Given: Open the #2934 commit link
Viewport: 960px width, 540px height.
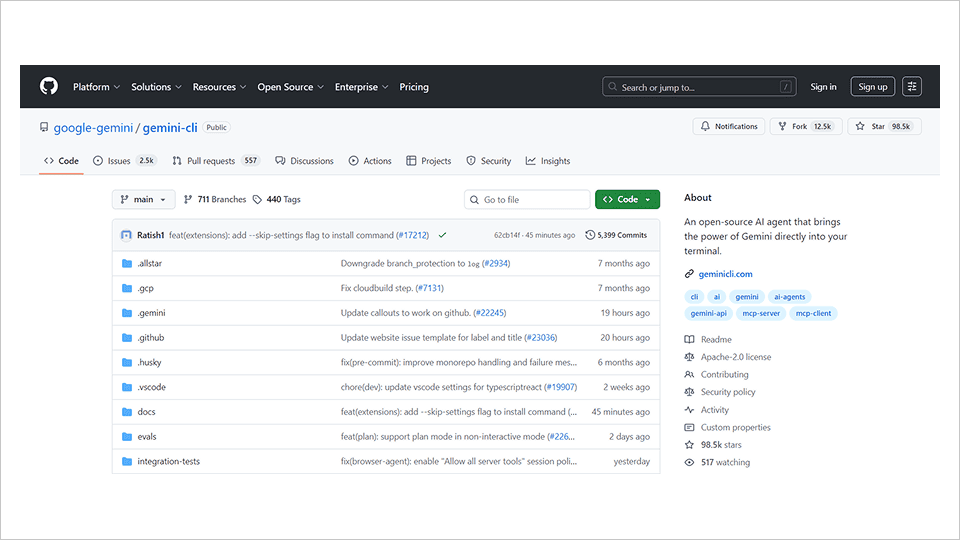Looking at the screenshot, I should (496, 263).
